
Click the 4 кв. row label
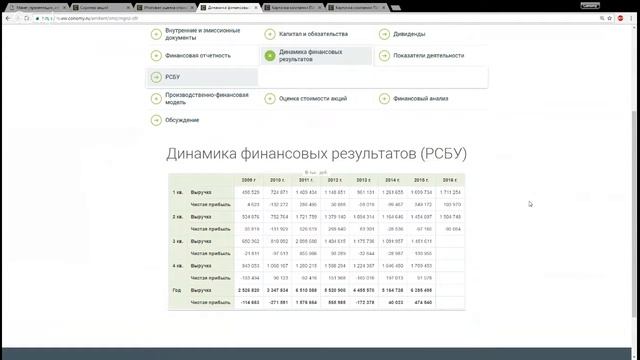pos(178,266)
